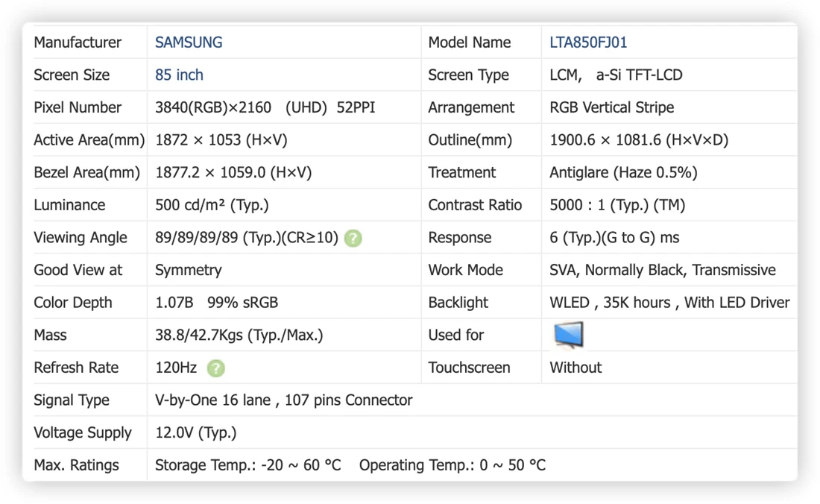Select the Refresh Rate label
This screenshot has height=504, width=820.
point(76,368)
